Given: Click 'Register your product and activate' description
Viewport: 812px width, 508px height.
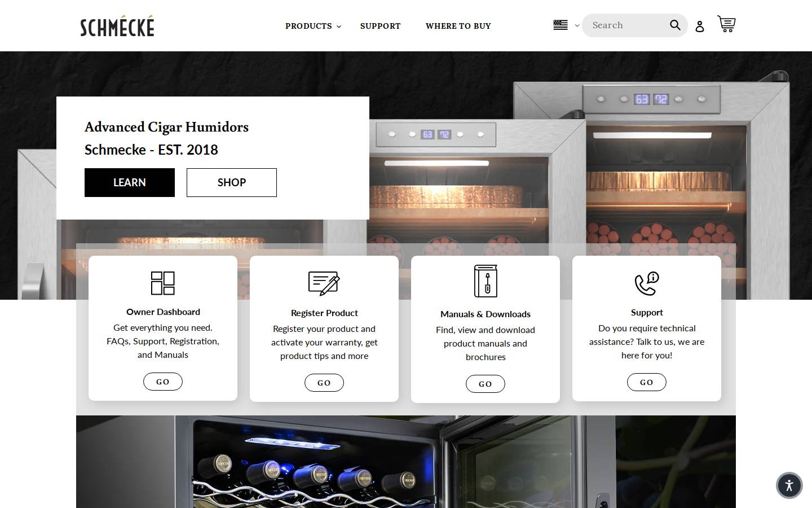Looking at the screenshot, I should [x=324, y=342].
